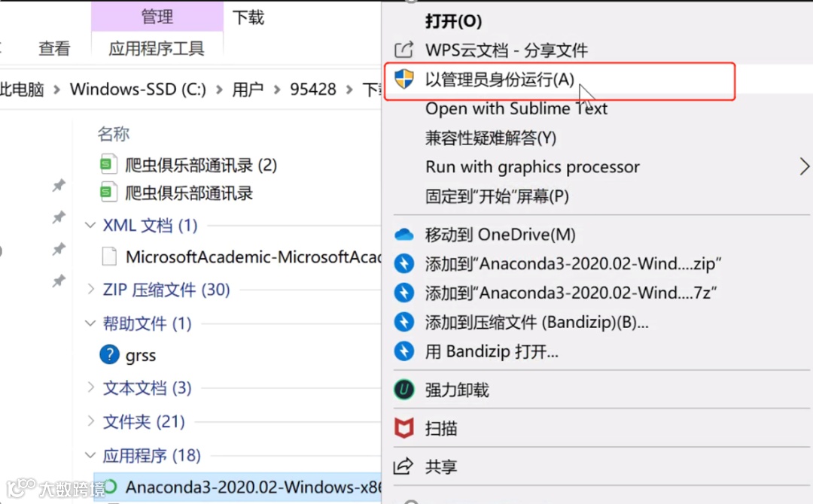813x504 pixels.
Task: Select Open with Sublime Text
Action: pyautogui.click(x=516, y=109)
